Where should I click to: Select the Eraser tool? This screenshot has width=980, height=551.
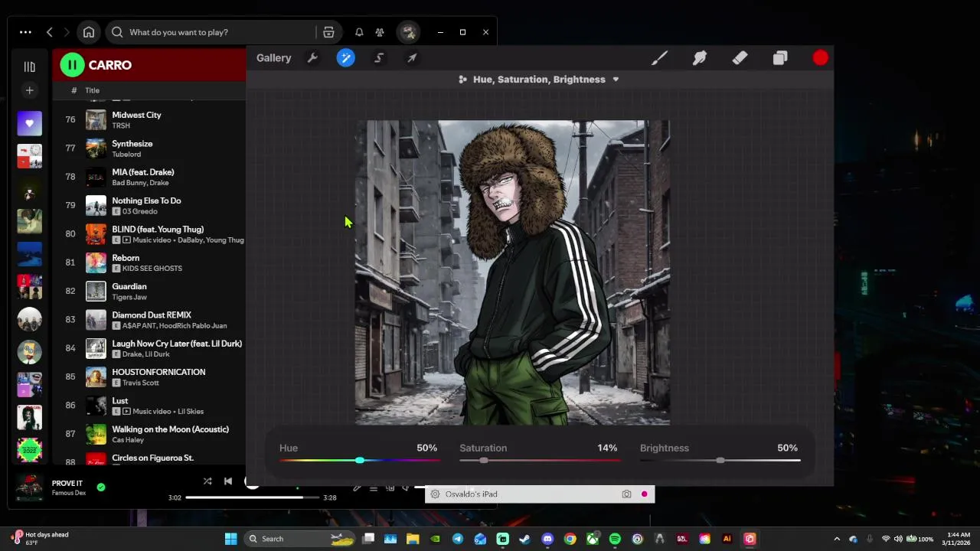coord(740,58)
